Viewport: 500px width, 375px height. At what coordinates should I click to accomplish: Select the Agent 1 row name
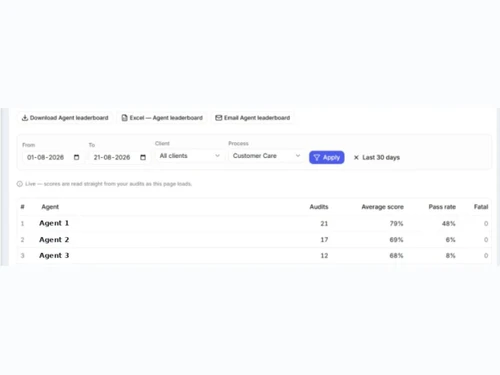pyautogui.click(x=54, y=223)
